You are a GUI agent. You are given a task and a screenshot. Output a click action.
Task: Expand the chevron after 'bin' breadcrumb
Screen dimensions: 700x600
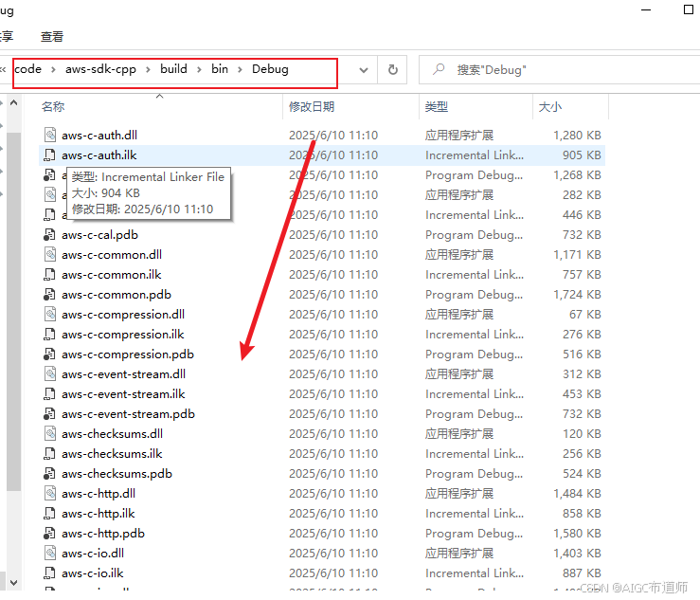(241, 69)
